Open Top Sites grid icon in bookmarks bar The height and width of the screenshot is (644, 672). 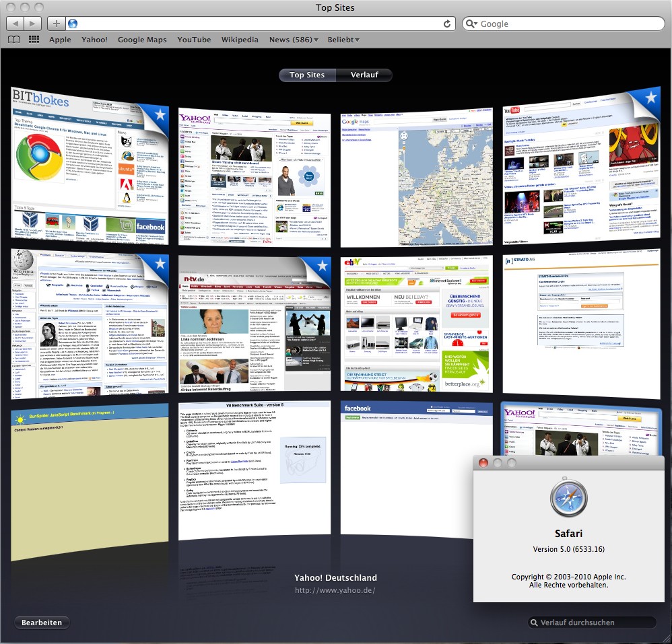(x=34, y=40)
